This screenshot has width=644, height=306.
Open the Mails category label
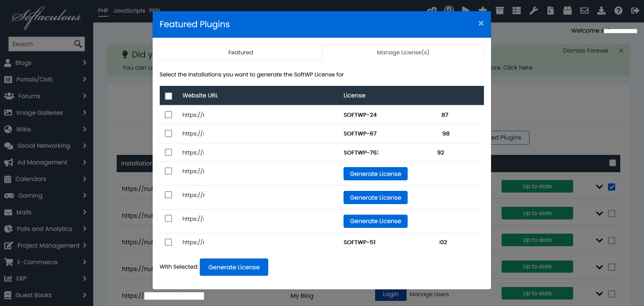pos(24,212)
